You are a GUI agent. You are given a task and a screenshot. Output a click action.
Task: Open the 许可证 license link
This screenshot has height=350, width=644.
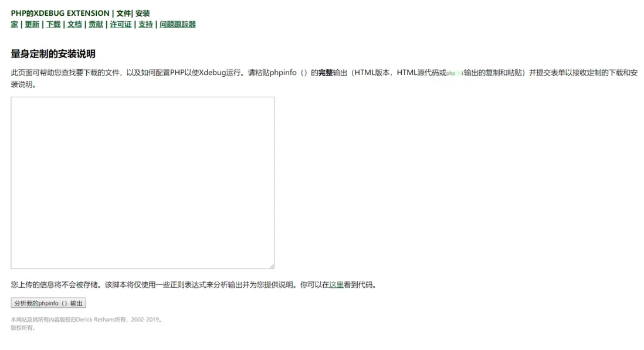(x=120, y=24)
